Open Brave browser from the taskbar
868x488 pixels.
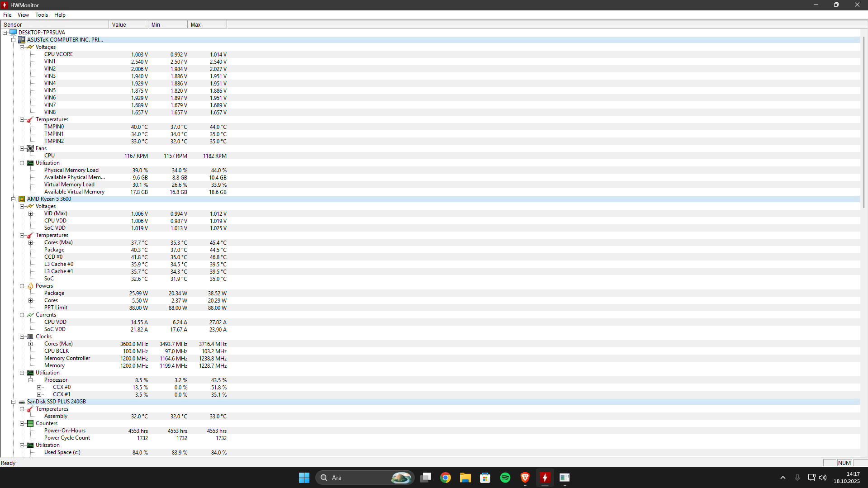pyautogui.click(x=525, y=478)
